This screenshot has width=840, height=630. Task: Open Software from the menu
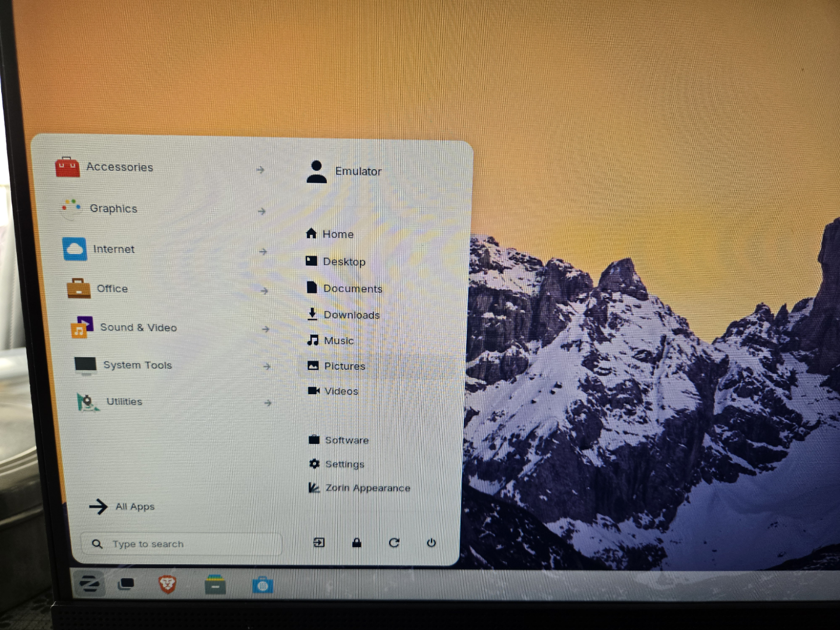click(x=338, y=440)
